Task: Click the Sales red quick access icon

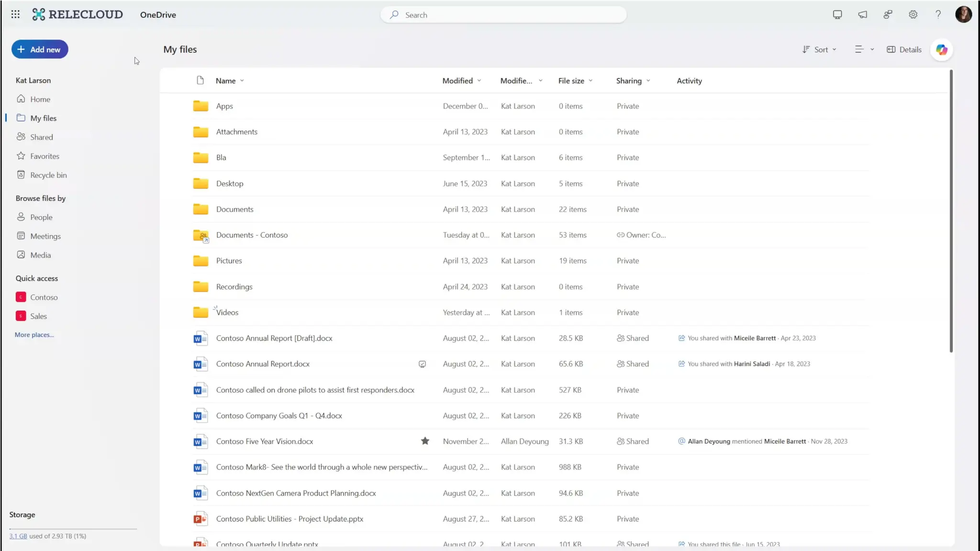Action: [x=21, y=316]
